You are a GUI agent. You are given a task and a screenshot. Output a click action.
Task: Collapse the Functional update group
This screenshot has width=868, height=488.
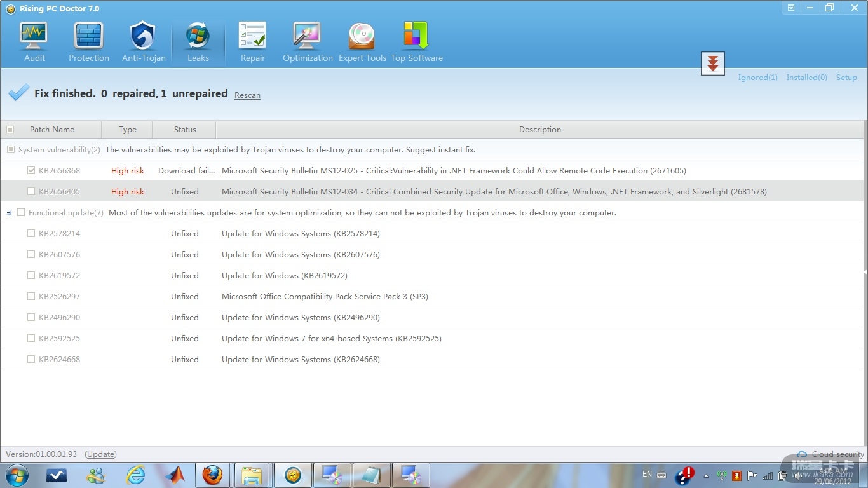pos(9,213)
